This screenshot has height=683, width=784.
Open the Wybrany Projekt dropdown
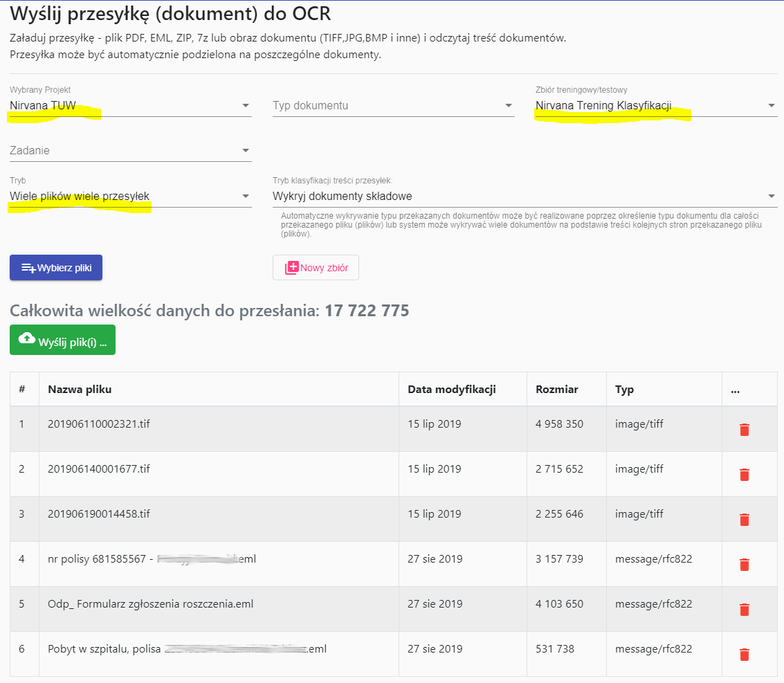click(245, 104)
